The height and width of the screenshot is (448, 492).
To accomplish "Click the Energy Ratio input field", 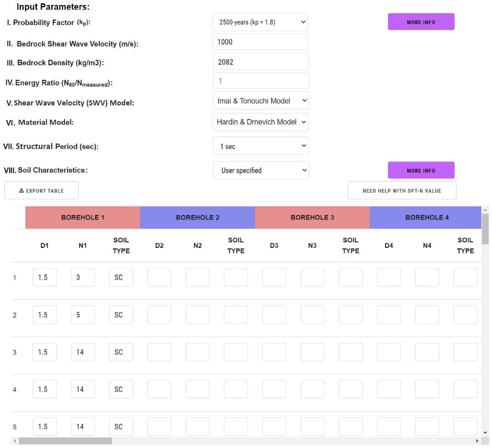I will coord(261,81).
